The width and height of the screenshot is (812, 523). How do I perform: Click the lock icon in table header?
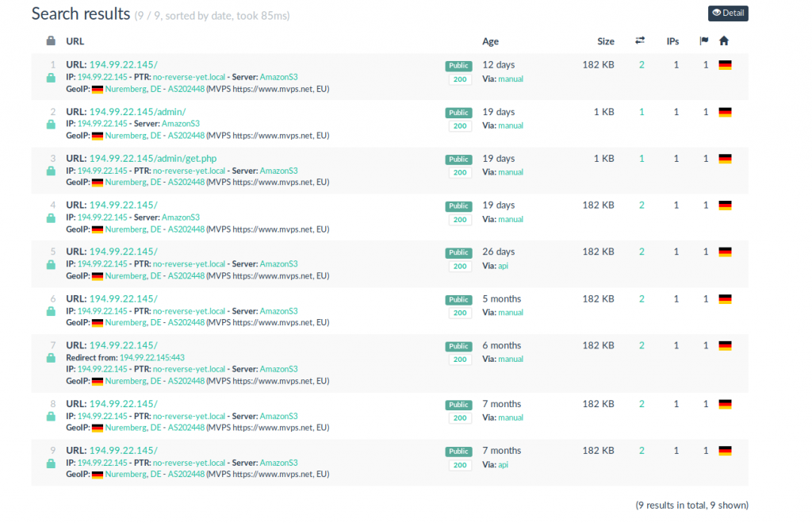pos(51,41)
